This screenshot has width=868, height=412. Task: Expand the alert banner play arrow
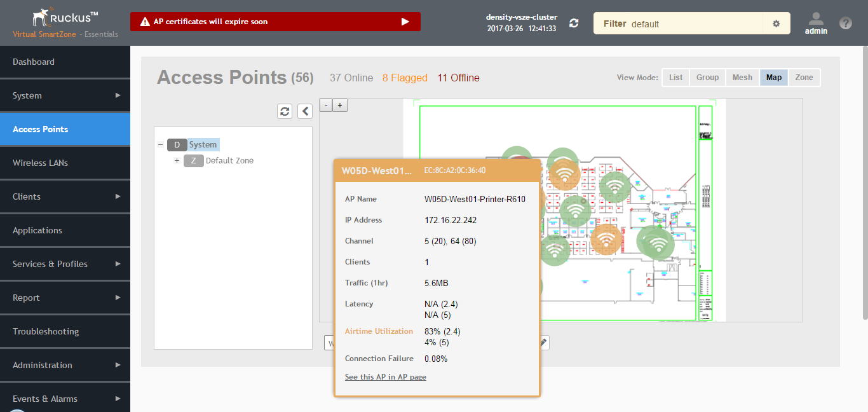405,22
